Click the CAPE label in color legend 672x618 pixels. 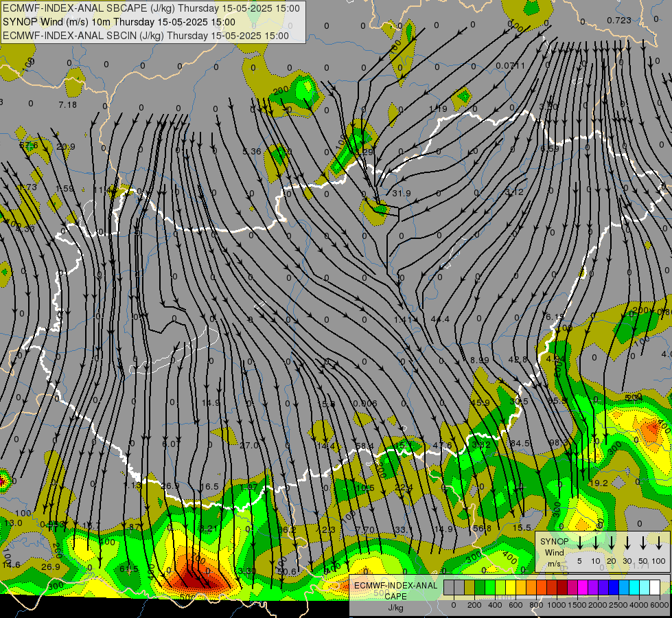pyautogui.click(x=395, y=597)
